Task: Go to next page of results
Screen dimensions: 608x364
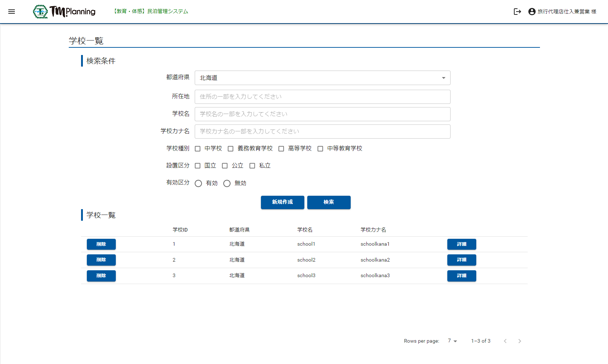Action: pyautogui.click(x=519, y=341)
